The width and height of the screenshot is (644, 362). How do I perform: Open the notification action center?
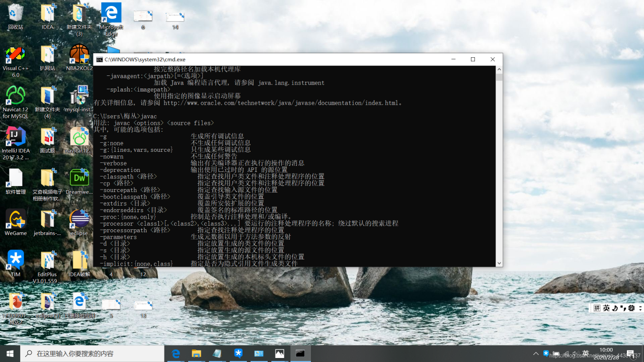pyautogui.click(x=630, y=353)
